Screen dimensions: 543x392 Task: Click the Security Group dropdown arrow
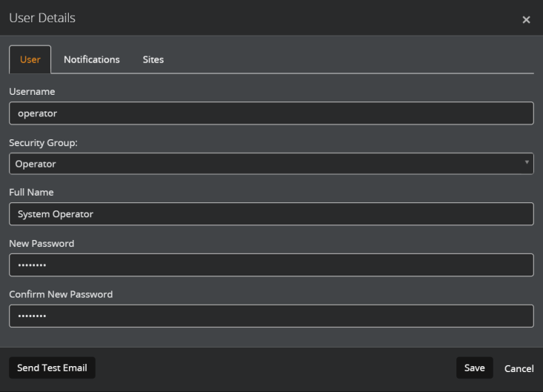click(x=527, y=162)
